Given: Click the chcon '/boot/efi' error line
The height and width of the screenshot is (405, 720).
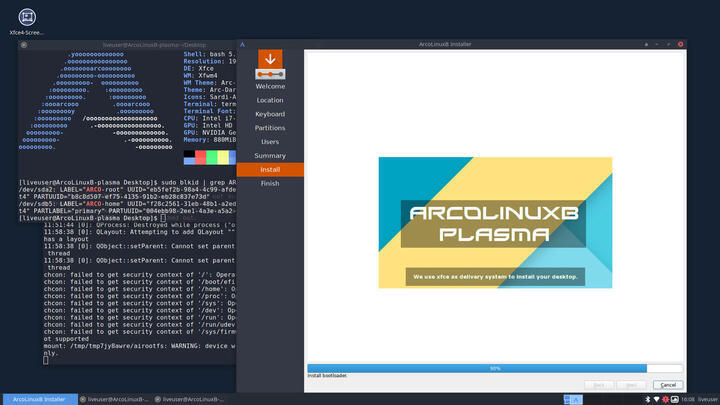Looking at the screenshot, I should tap(140, 282).
